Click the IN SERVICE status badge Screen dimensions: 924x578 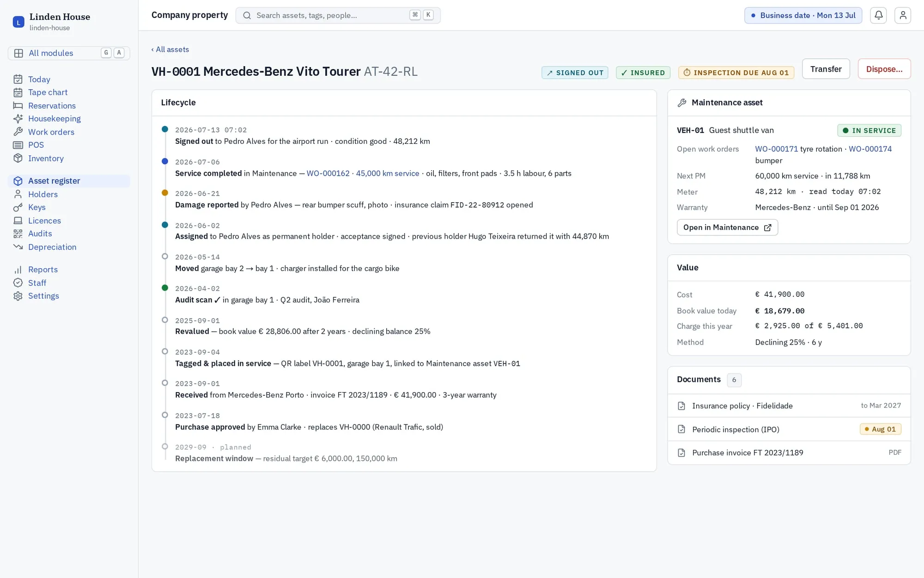[869, 130]
